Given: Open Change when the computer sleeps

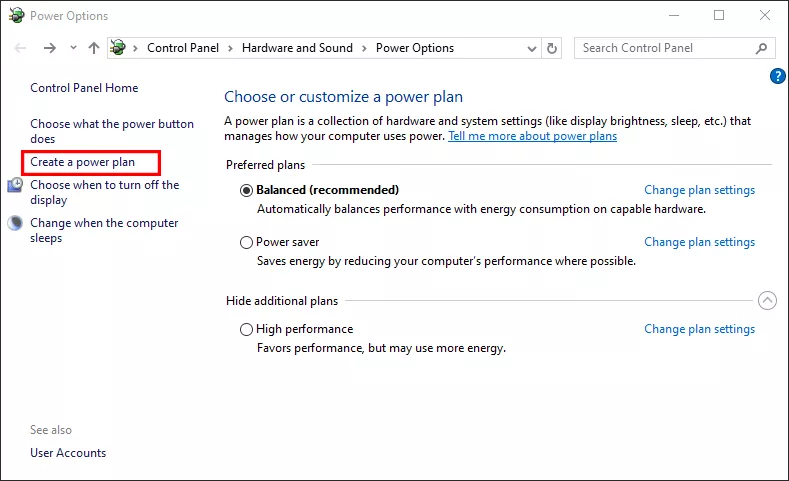Looking at the screenshot, I should point(104,230).
